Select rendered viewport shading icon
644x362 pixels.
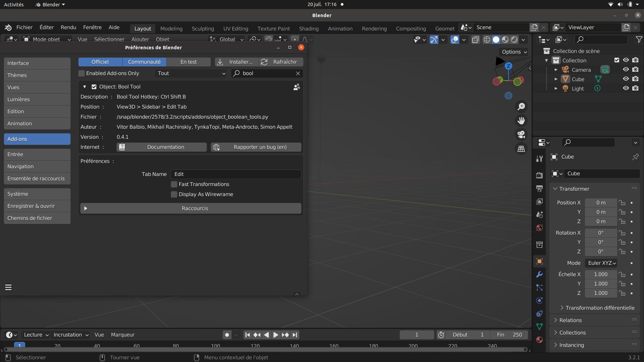[x=514, y=40]
